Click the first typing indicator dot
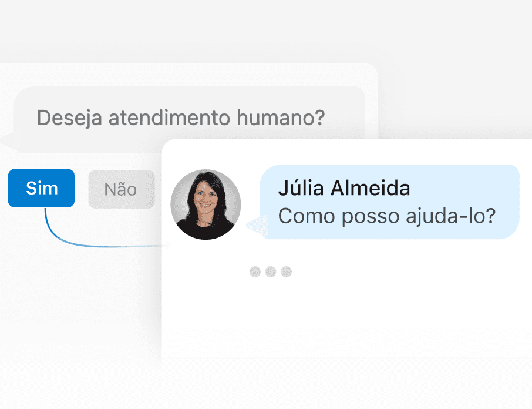Image resolution: width=532 pixels, height=409 pixels. [254, 271]
